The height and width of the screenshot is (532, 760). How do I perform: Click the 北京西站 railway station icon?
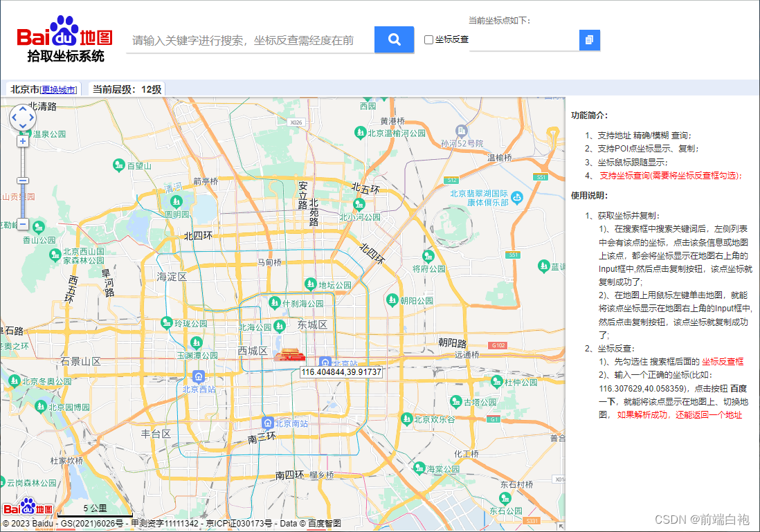(x=198, y=376)
